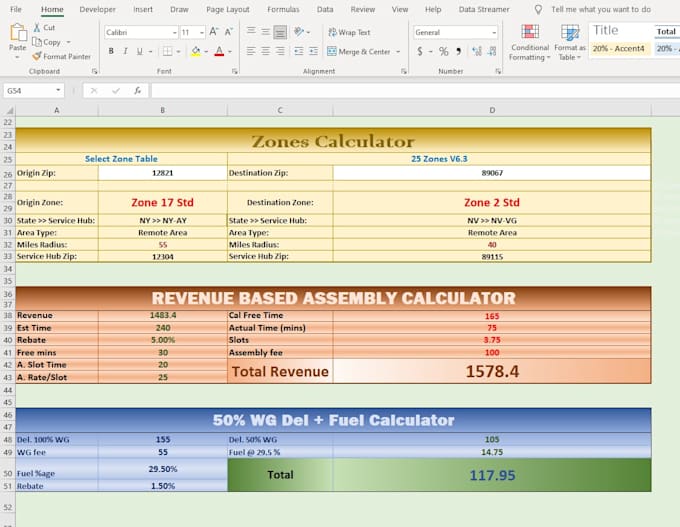The height and width of the screenshot is (527, 680).
Task: Click the Cut scissors icon
Action: pos(37,28)
